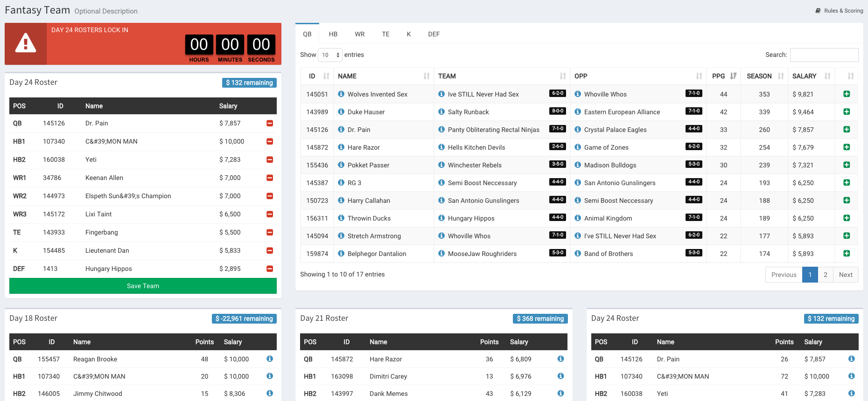View info for opponent Whoville Whos

pyautogui.click(x=578, y=94)
